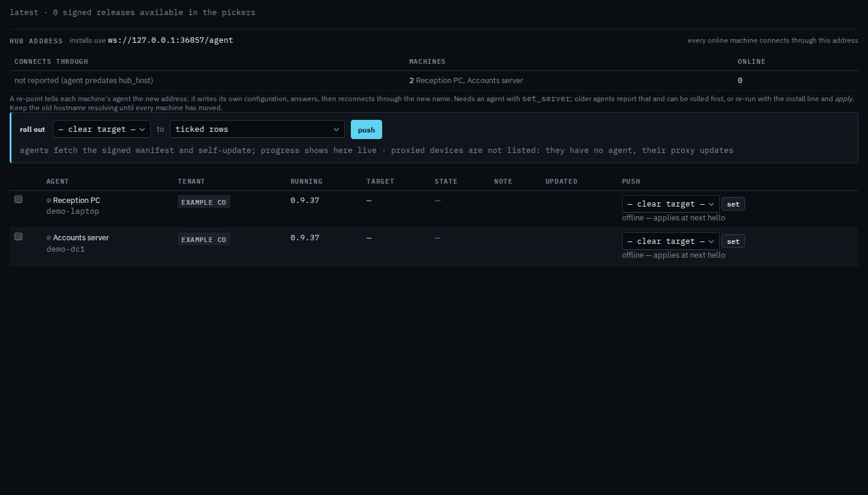
Task: Click running version 0.9.37 for Reception PC
Action: (x=305, y=201)
